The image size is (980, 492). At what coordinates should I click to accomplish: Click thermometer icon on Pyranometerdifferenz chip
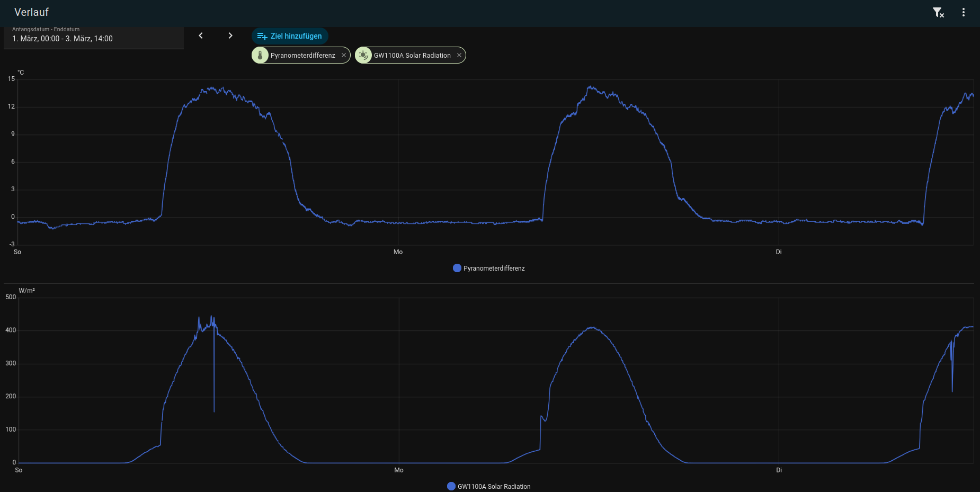pos(260,55)
